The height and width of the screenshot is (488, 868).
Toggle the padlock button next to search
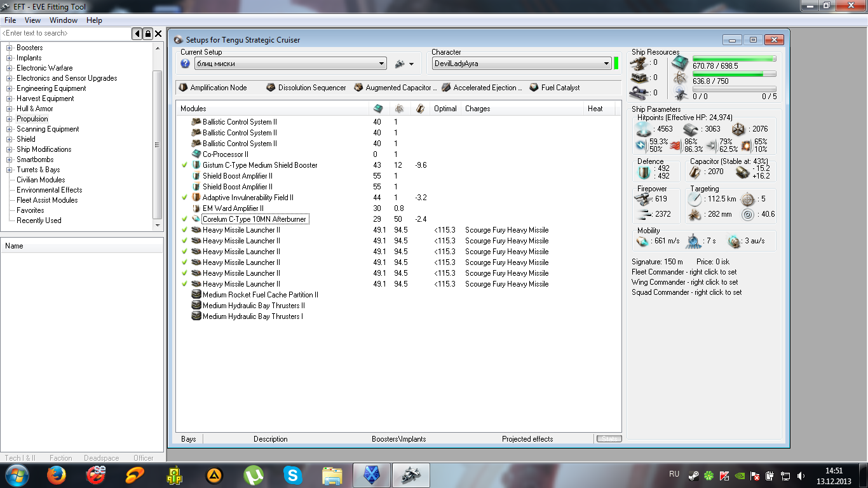tap(148, 34)
